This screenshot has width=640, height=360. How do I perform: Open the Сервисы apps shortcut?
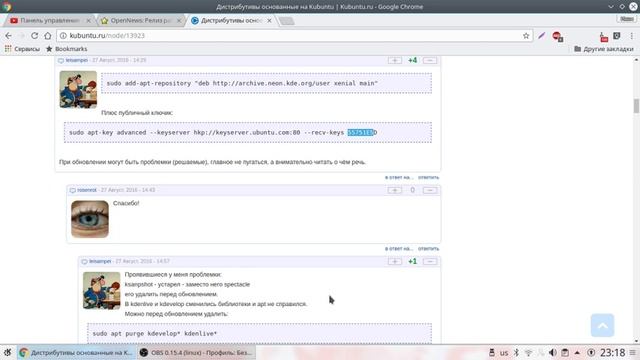click(x=22, y=49)
